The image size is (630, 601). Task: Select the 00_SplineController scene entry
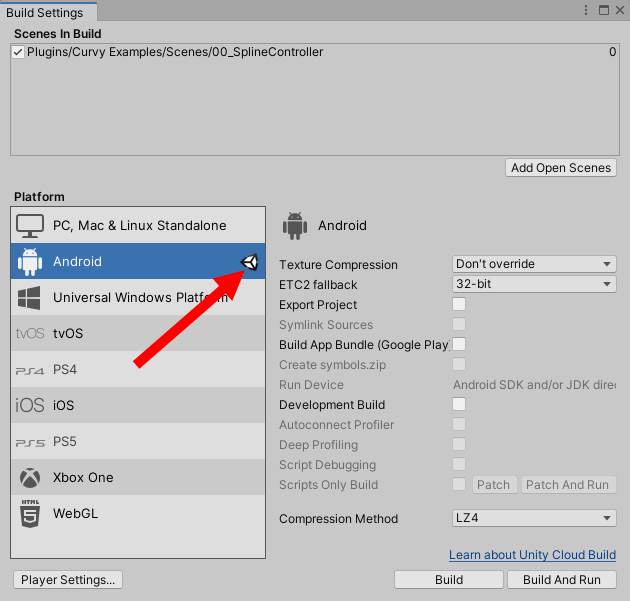[x=315, y=52]
